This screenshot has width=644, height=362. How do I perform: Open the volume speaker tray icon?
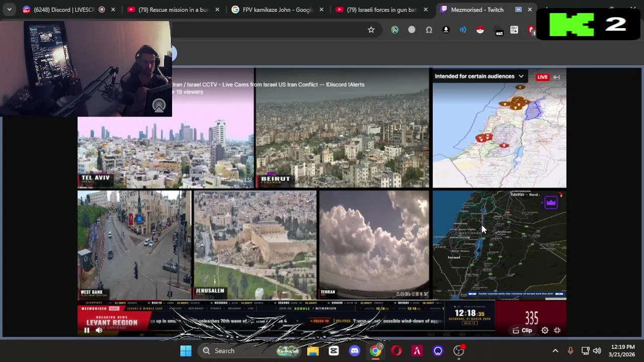(x=597, y=350)
